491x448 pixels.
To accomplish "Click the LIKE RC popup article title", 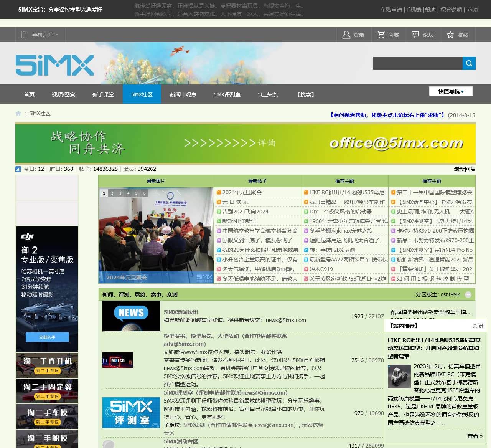I will click(434, 348).
